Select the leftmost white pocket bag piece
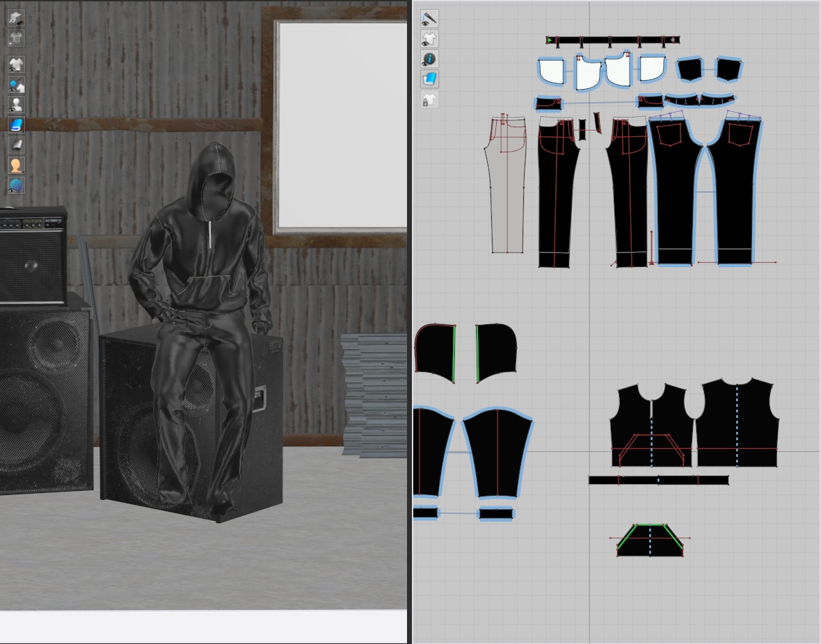Viewport: 821px width, 644px height. [x=551, y=71]
